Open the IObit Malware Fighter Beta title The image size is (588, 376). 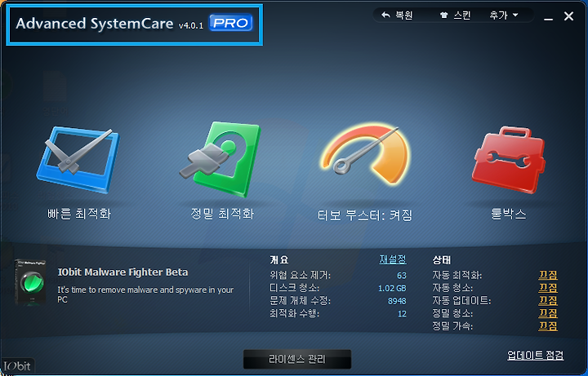[x=122, y=272]
